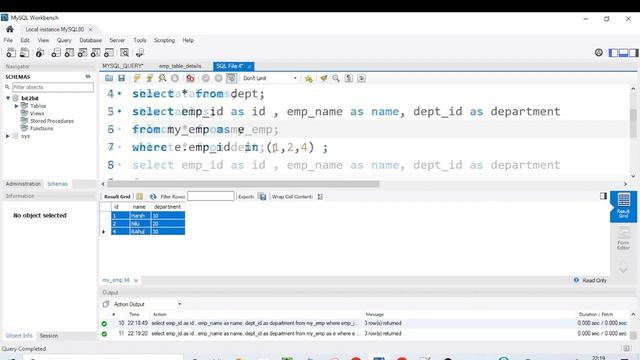Select Stored Procedures in the schema tree
Viewport: 640px width, 360px height.
[52, 121]
